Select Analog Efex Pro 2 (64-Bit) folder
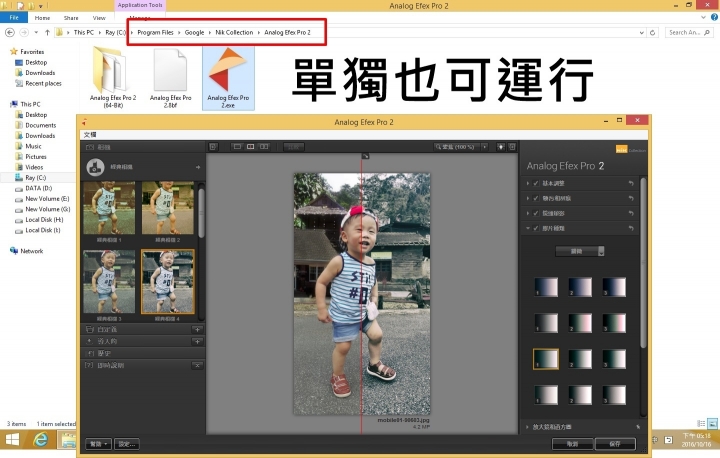Image resolution: width=720 pixels, height=458 pixels. (113, 77)
